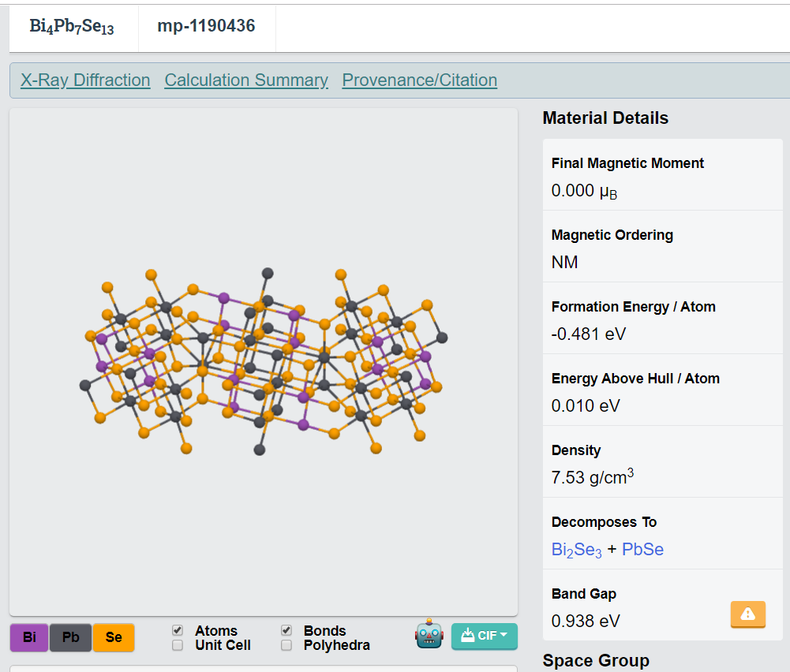Select the mp-1190436 tab
Viewport: 790px width, 672px height.
point(206,26)
